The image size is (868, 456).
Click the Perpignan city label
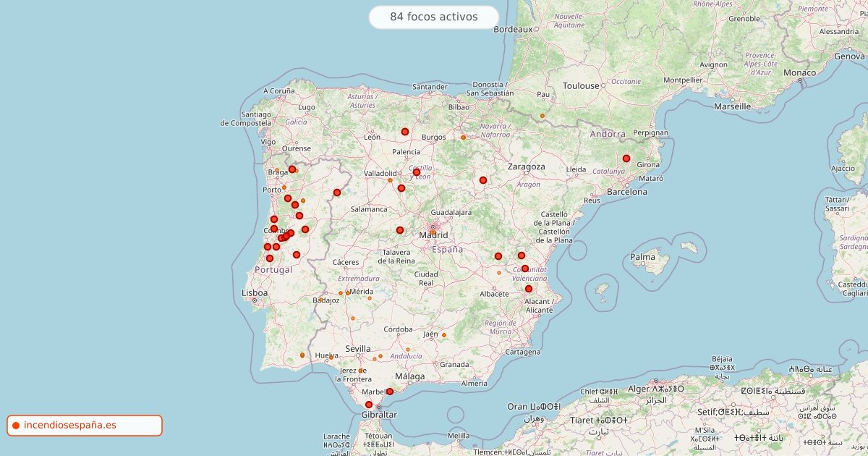click(650, 133)
